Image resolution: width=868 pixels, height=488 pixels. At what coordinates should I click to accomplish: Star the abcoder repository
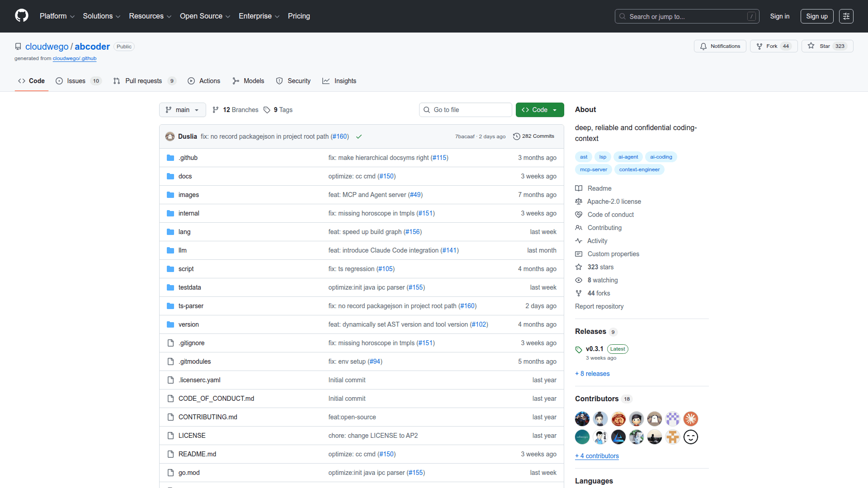click(826, 46)
